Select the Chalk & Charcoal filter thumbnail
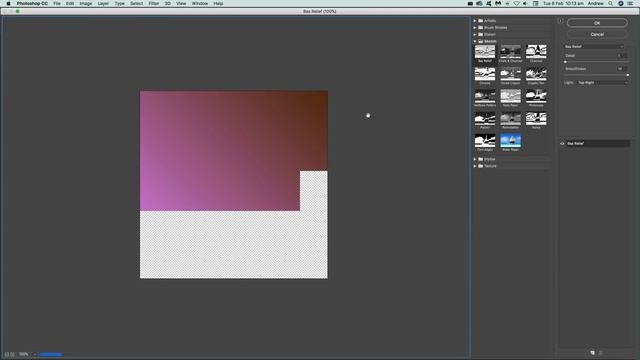The width and height of the screenshot is (640, 360). click(x=511, y=52)
